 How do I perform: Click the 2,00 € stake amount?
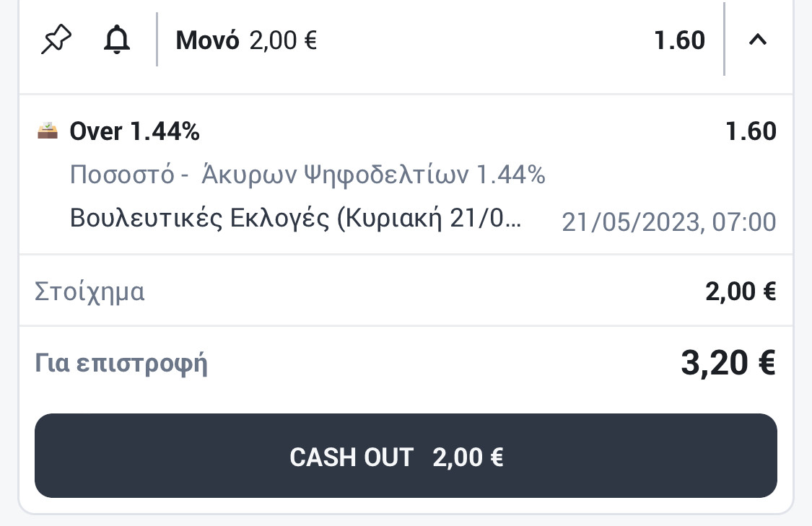[x=741, y=291]
